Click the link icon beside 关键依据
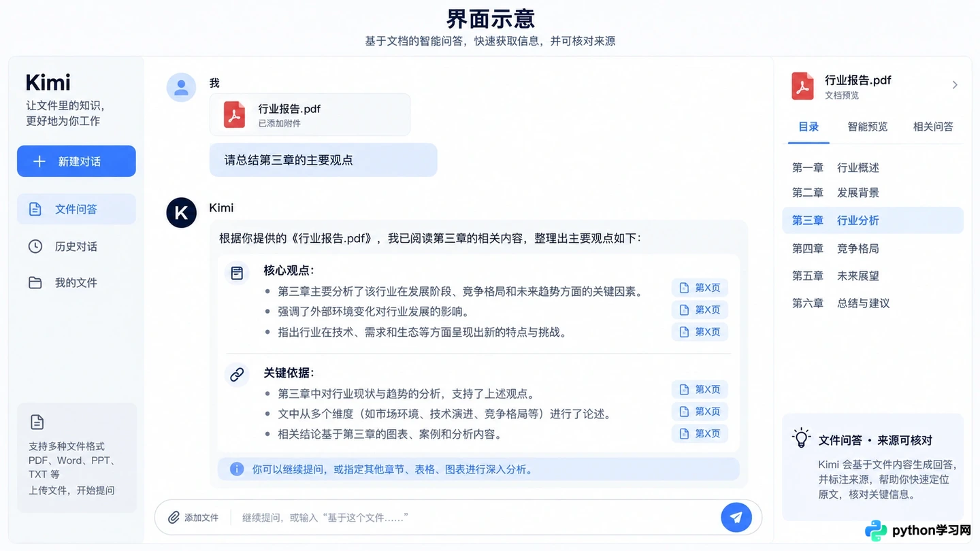The image size is (980, 551). (x=237, y=375)
